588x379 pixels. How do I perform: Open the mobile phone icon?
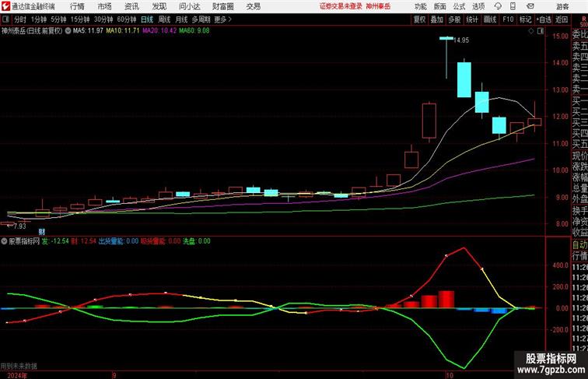[x=513, y=6]
